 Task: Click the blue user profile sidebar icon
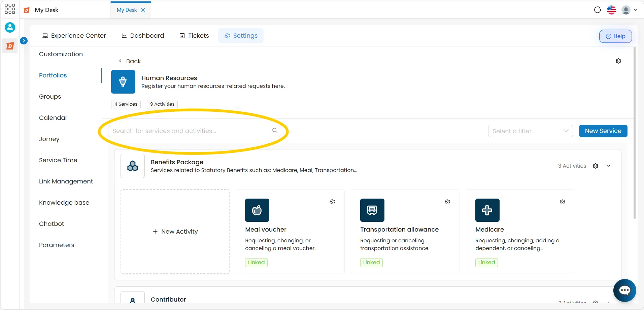pos(10,27)
